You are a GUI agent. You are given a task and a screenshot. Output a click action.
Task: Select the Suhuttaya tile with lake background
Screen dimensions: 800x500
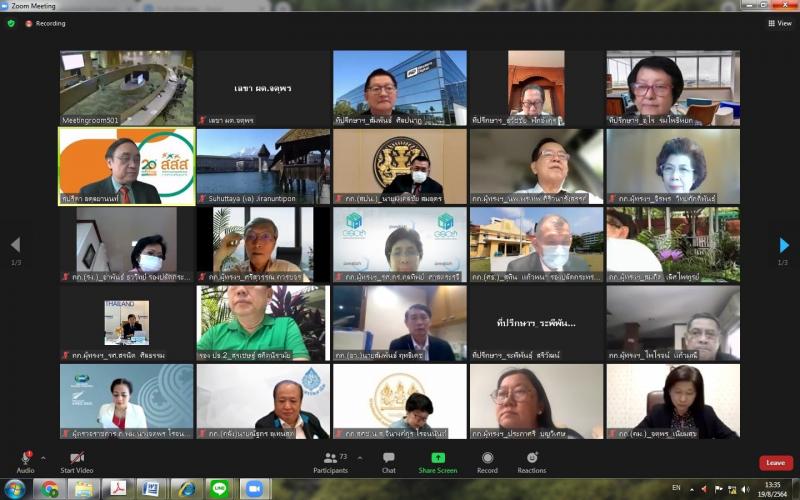pos(263,166)
